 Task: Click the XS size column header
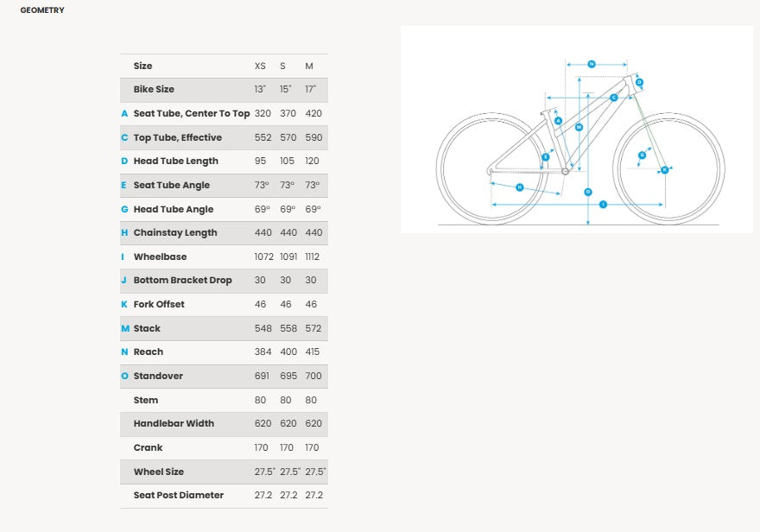[260, 66]
